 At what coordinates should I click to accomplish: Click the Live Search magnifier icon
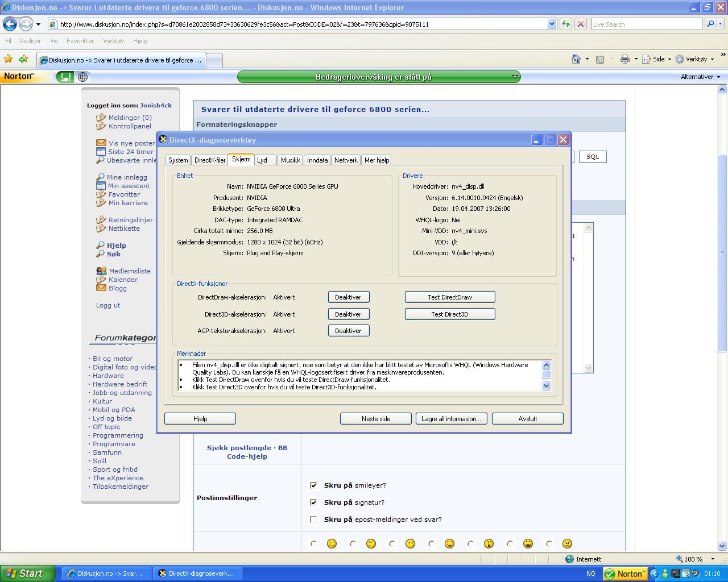pyautogui.click(x=710, y=24)
